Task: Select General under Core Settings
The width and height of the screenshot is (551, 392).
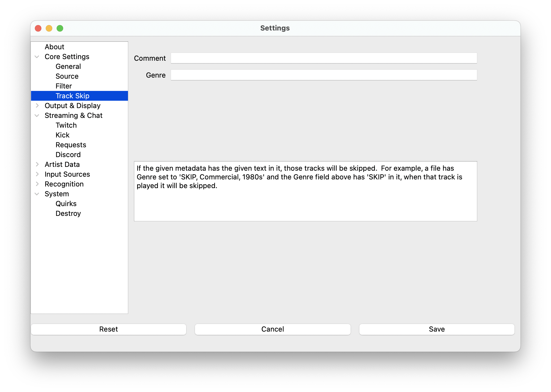Action: click(x=68, y=66)
